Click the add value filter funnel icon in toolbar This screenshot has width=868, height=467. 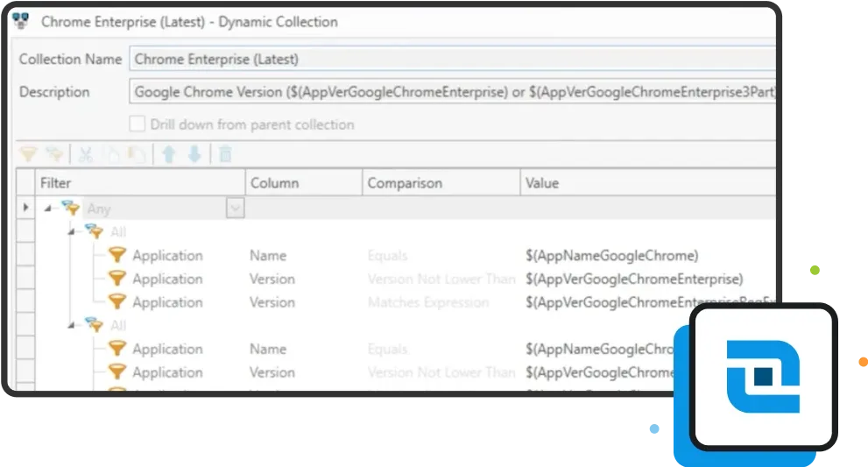click(28, 154)
